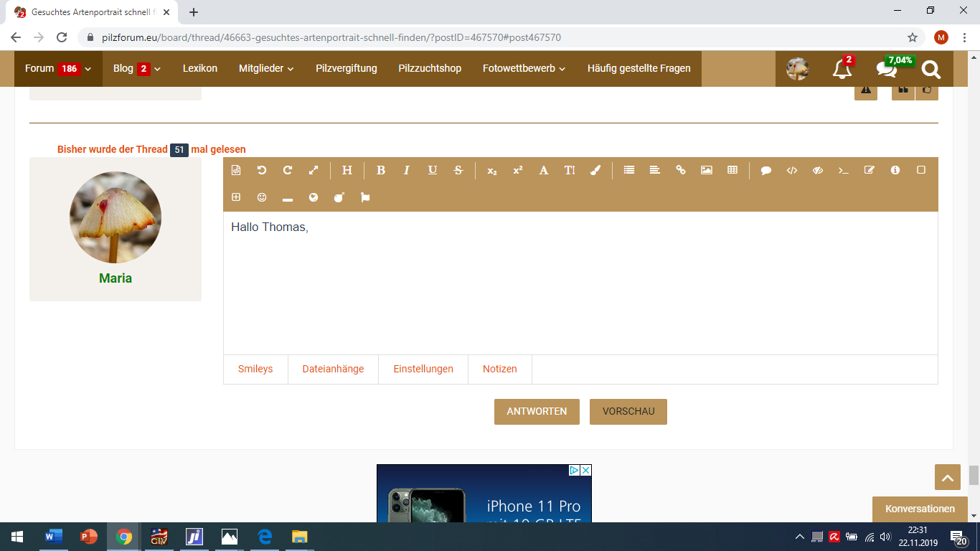Click the undo icon in editor toolbar

click(x=262, y=170)
